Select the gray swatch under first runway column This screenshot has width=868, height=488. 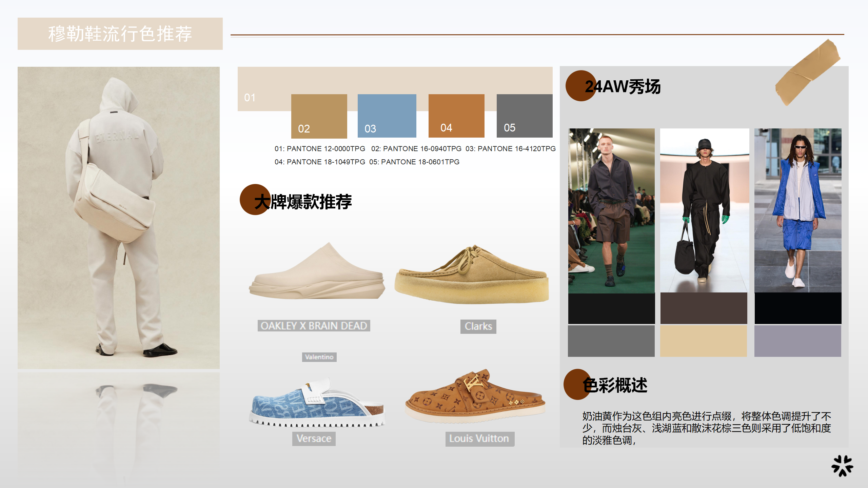pyautogui.click(x=611, y=341)
